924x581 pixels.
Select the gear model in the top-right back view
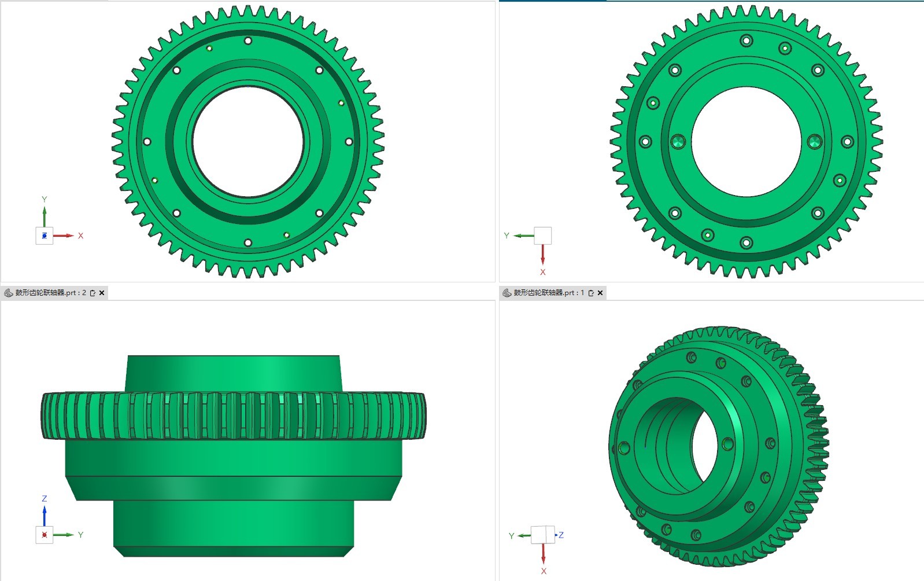coord(746,142)
